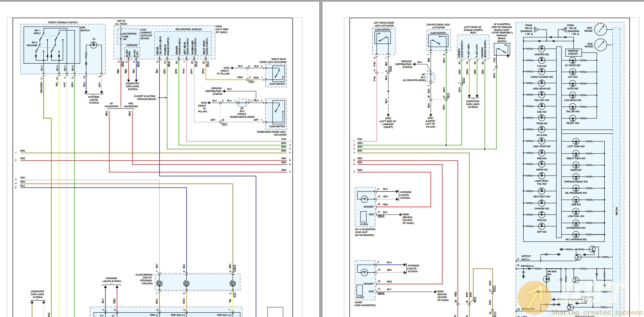Click the "PARKING BRAKE SWITCH" label
644x317 pixels.
[x=502, y=39]
